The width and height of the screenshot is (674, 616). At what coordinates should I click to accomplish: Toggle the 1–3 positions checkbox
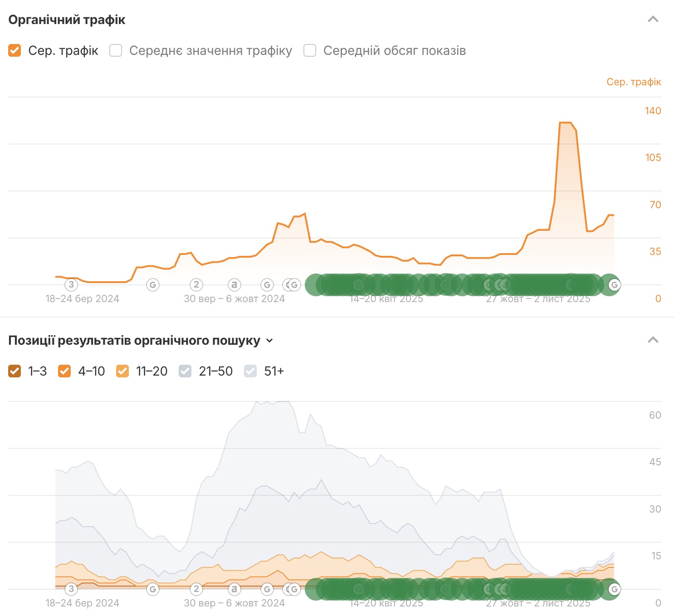pos(15,371)
